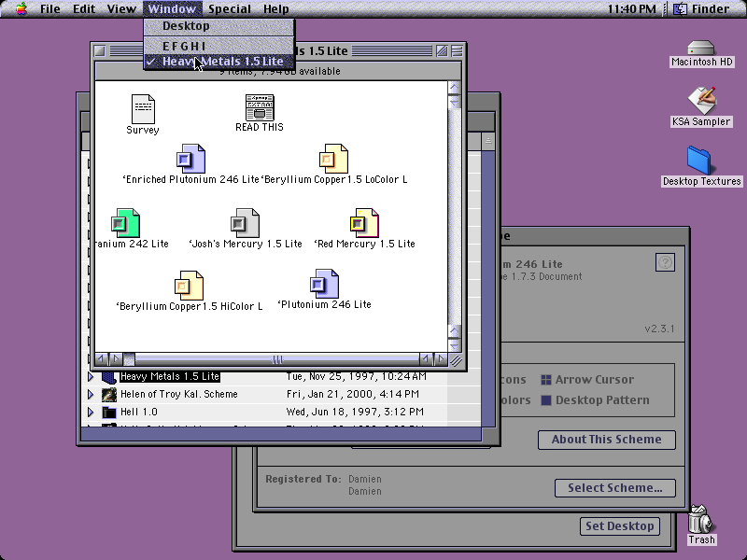
Task: Expand the Heavy Metals 1.5 Lite folder triangle
Action: point(91,377)
